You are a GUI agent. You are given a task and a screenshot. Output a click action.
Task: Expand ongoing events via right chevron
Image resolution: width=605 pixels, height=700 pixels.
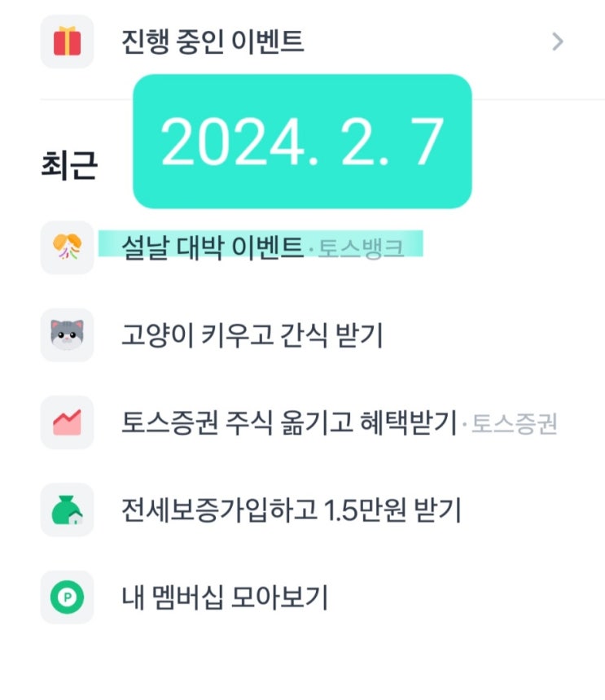558,42
